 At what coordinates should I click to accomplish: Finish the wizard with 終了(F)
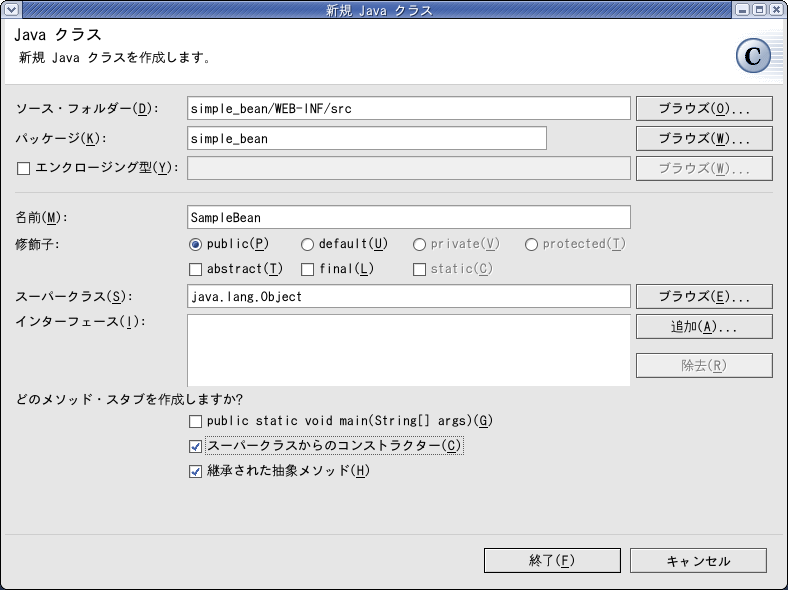click(x=552, y=560)
